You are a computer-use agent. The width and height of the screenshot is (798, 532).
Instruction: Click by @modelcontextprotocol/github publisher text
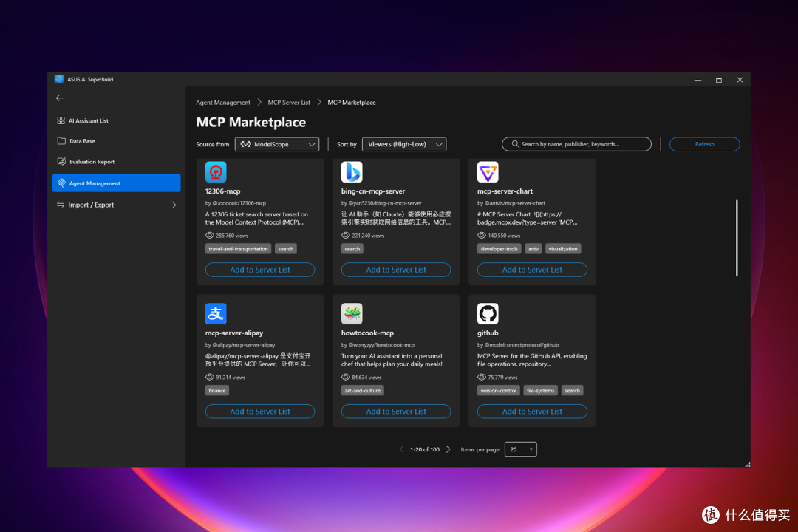(517, 344)
